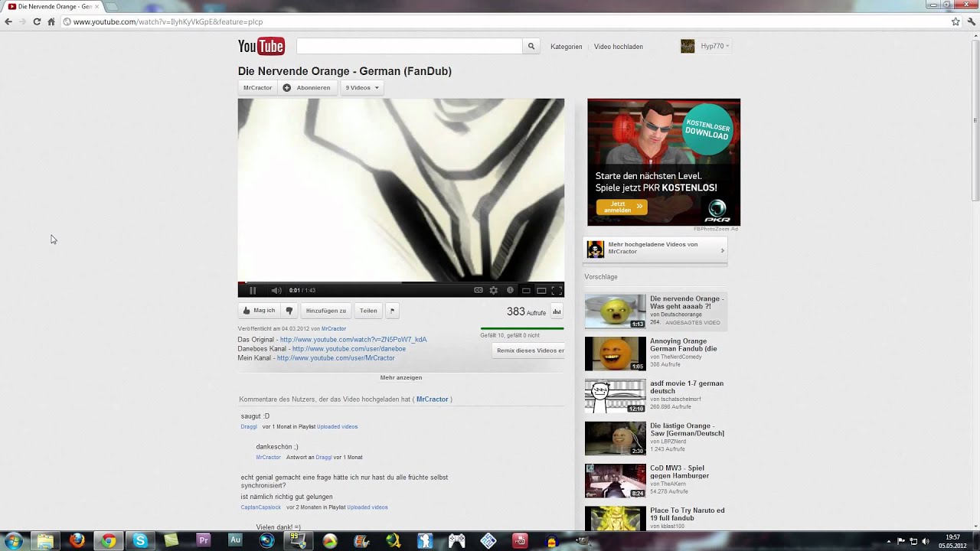The width and height of the screenshot is (980, 551).
Task: Expand the 9 Videos dropdown
Action: click(362, 88)
